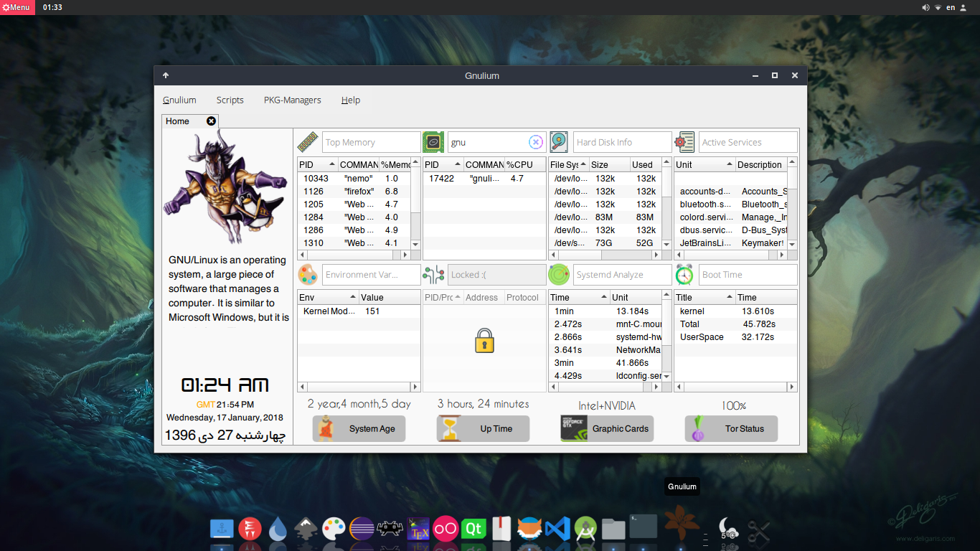The height and width of the screenshot is (551, 980).
Task: Click the System Age button
Action: (359, 429)
